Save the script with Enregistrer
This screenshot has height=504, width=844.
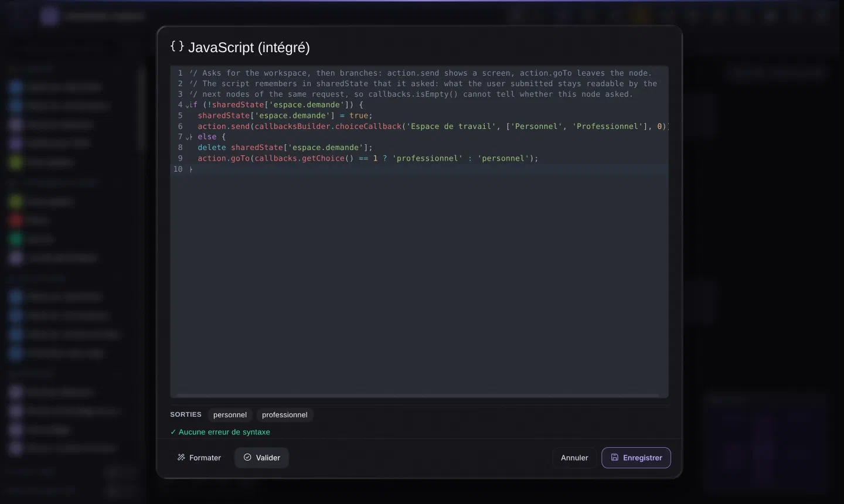click(636, 458)
